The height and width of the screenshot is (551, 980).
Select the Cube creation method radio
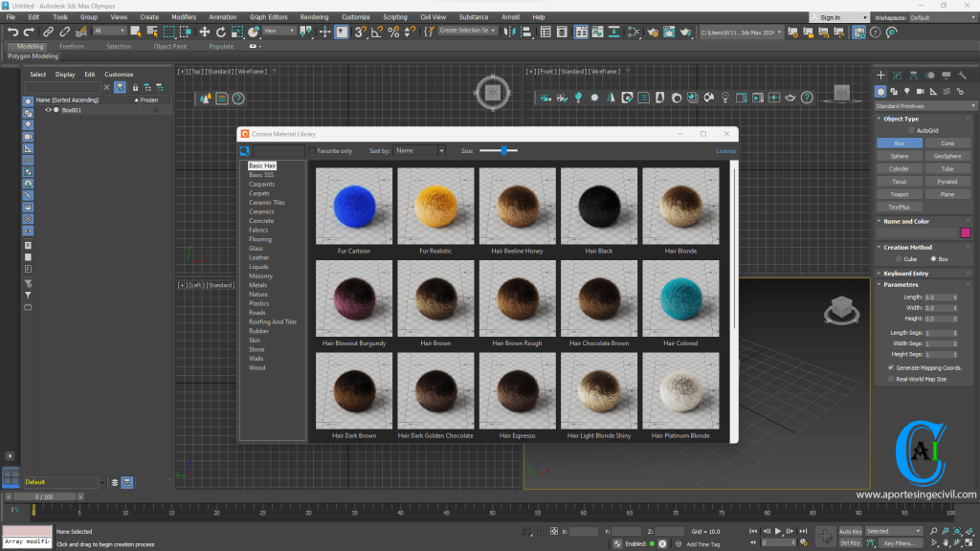(899, 259)
